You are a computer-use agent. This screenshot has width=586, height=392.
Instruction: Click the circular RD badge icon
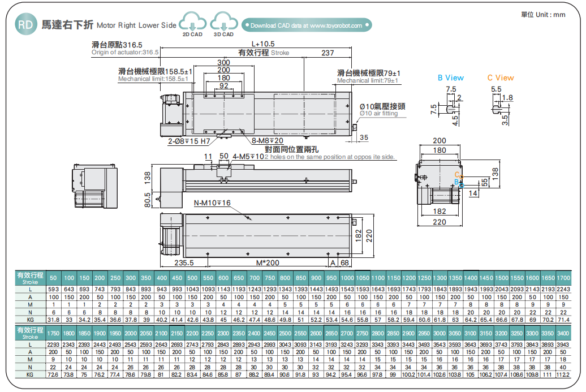point(24,25)
